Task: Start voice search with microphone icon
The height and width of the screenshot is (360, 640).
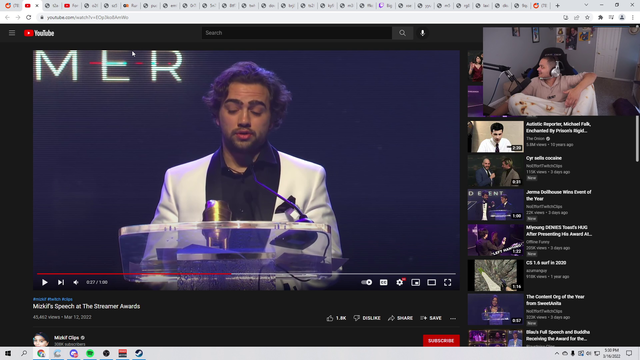Action: (422, 33)
